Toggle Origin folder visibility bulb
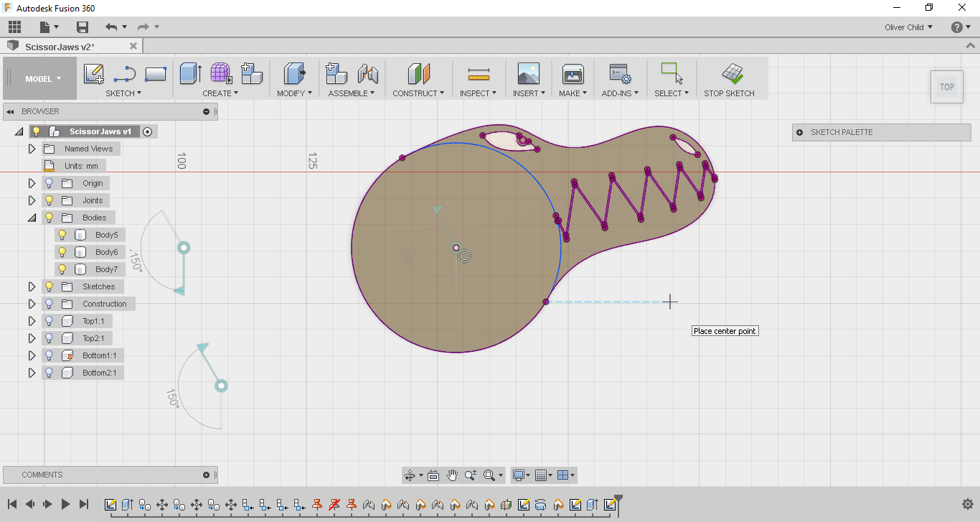The width and height of the screenshot is (980, 522). coord(49,183)
